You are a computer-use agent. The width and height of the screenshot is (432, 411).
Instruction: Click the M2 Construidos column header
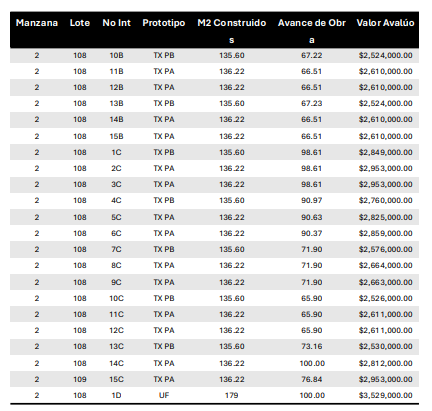(x=232, y=31)
